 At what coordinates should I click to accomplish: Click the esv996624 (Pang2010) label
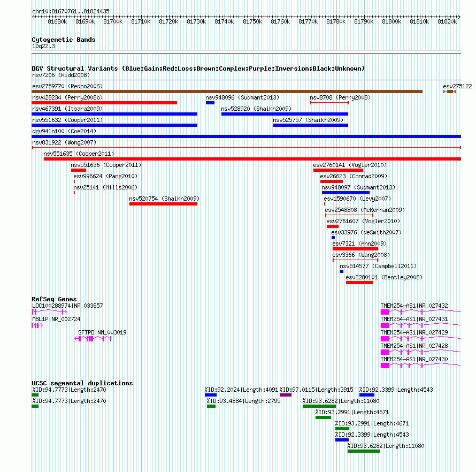[105, 176]
